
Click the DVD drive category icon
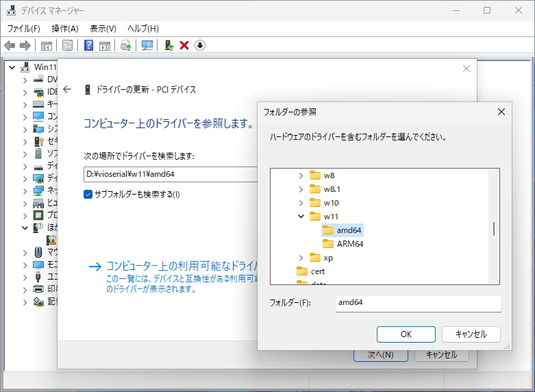coord(38,79)
